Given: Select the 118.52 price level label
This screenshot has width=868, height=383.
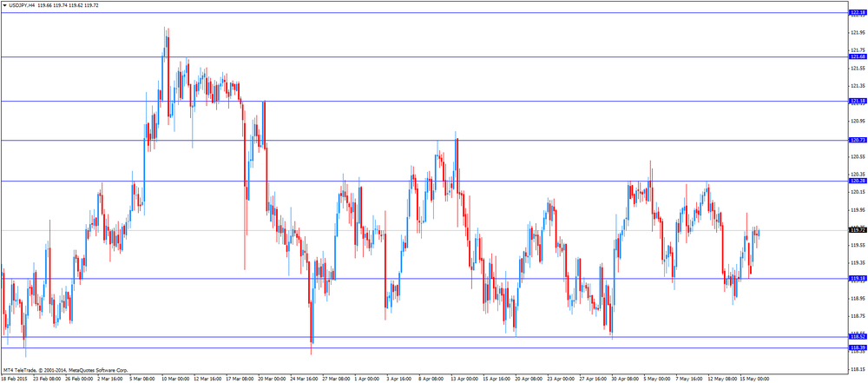Looking at the screenshot, I should pyautogui.click(x=858, y=336).
